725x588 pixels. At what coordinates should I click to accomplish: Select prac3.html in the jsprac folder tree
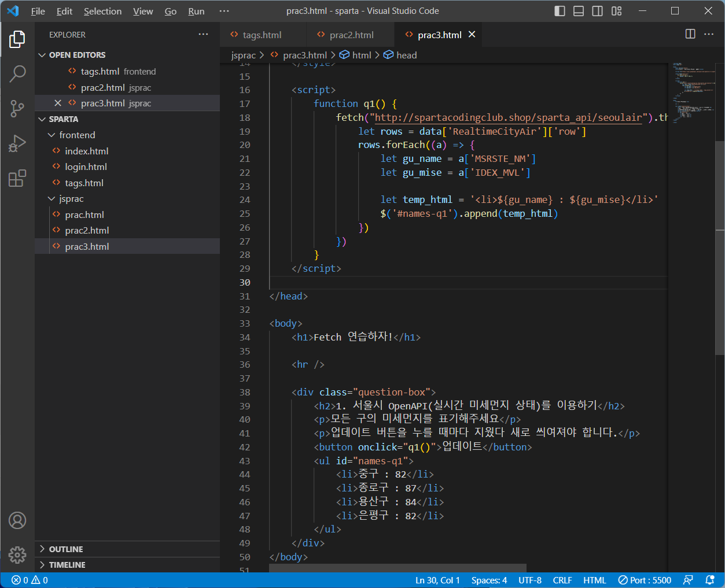point(128,246)
